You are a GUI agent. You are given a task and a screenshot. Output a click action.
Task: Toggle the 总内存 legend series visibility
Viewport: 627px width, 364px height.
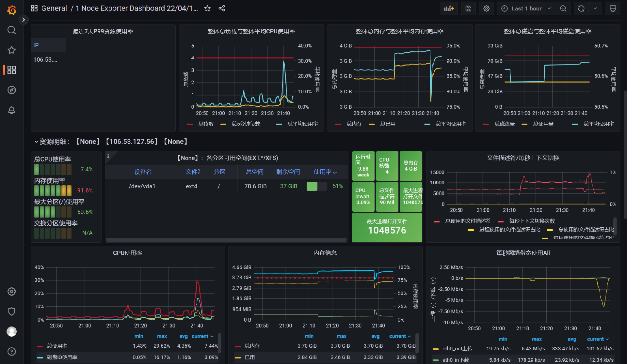[354, 124]
